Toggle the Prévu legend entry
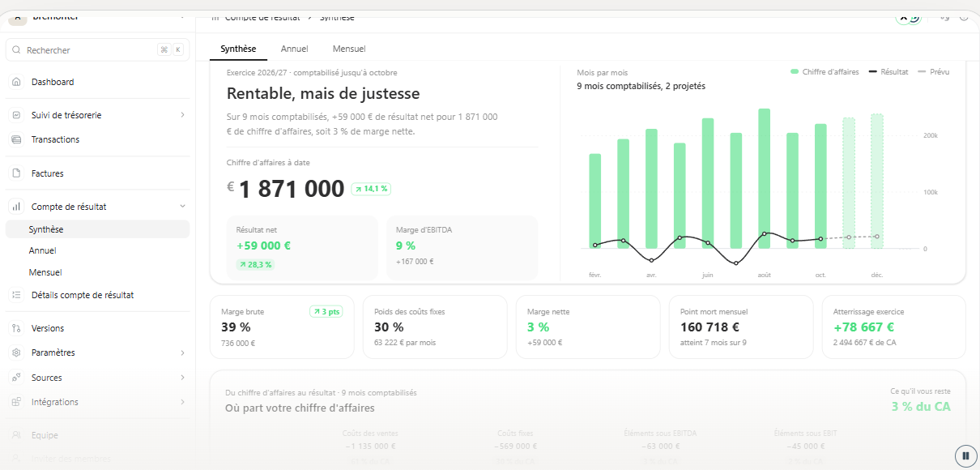 tap(933, 72)
